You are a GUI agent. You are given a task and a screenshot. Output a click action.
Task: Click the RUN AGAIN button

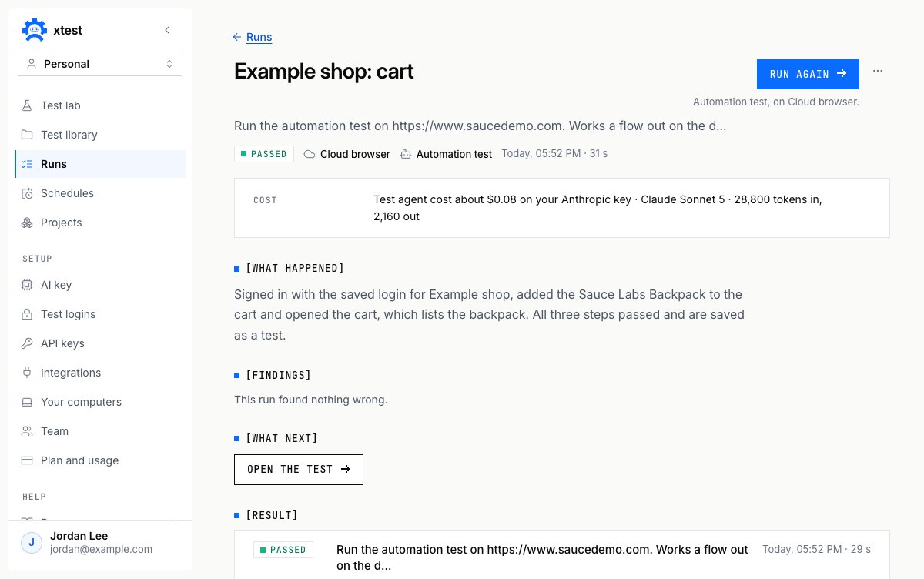tap(808, 74)
